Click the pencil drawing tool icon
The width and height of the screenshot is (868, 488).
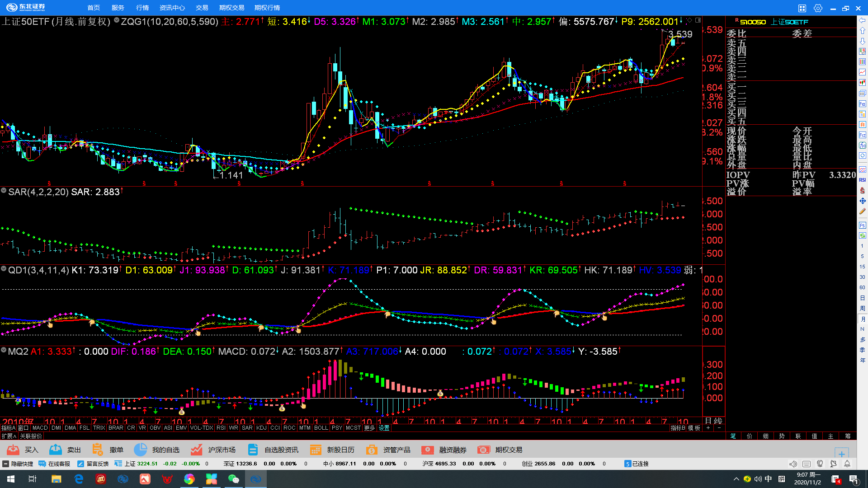[x=862, y=211]
